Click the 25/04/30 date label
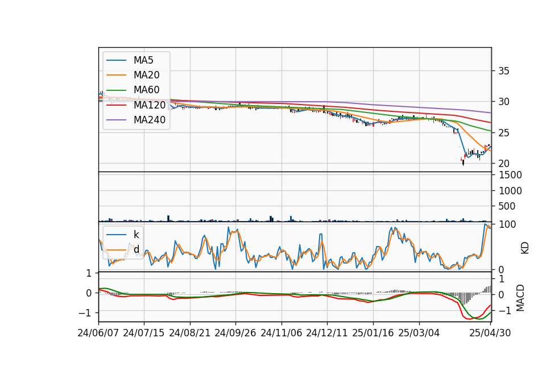Screen dimensions: 546x392 point(490,333)
